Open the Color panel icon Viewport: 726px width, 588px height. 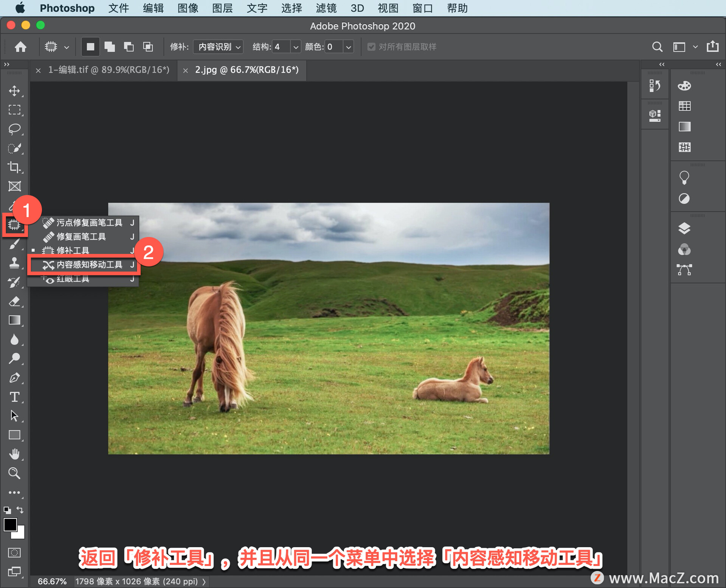(x=684, y=86)
